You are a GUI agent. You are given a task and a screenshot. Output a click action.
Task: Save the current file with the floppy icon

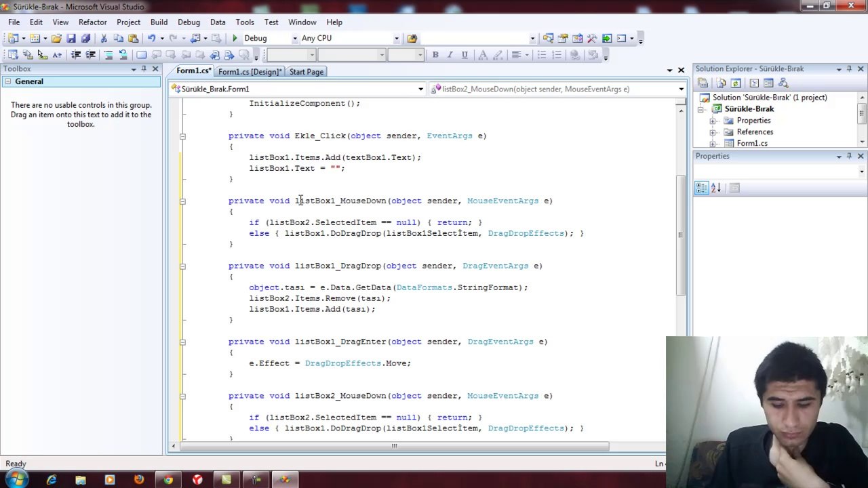(x=71, y=39)
